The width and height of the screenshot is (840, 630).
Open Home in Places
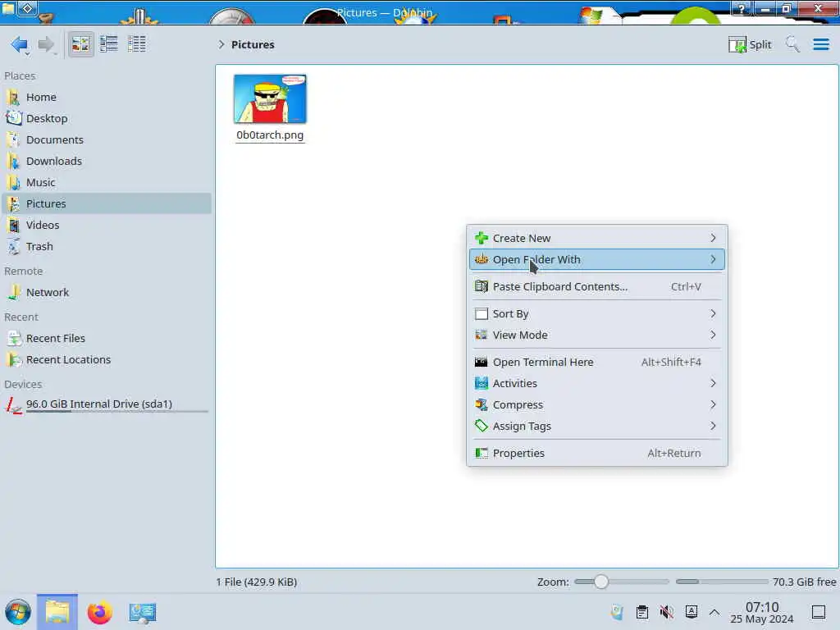point(107,97)
